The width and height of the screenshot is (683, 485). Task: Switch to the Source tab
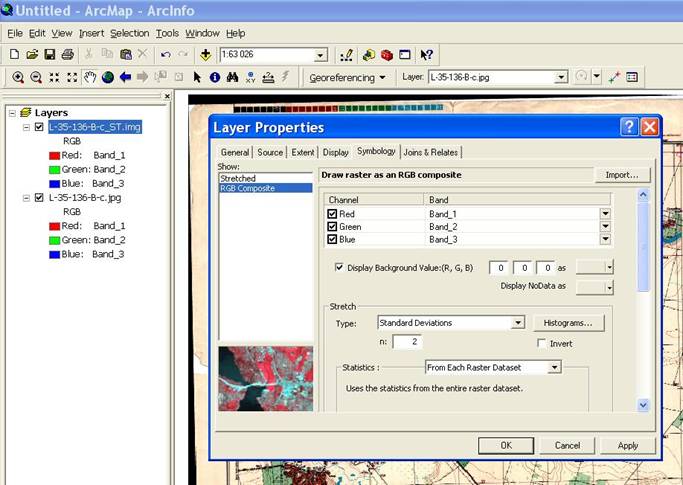click(270, 152)
